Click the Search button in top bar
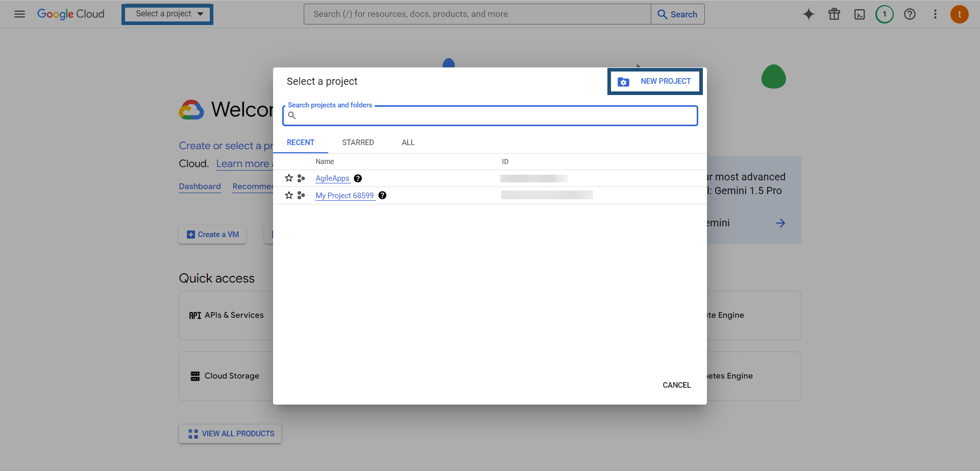 coord(678,14)
